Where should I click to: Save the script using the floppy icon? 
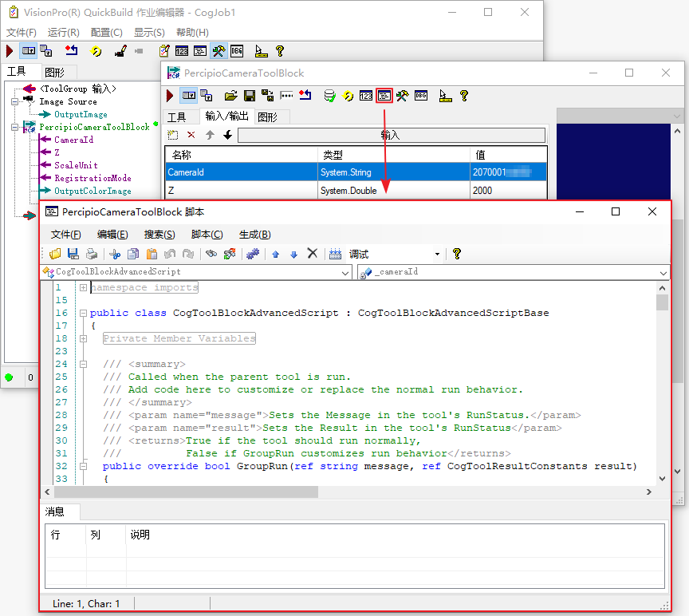73,254
